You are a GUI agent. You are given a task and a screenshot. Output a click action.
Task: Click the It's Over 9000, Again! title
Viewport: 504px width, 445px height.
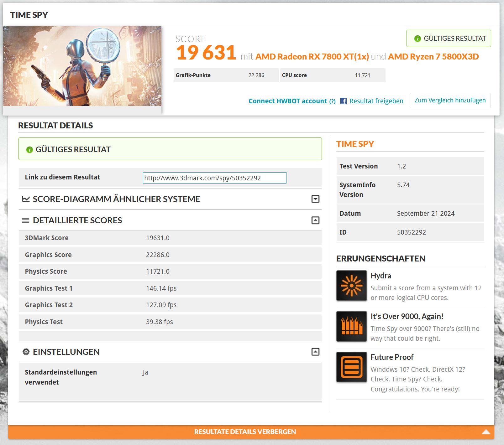click(407, 316)
